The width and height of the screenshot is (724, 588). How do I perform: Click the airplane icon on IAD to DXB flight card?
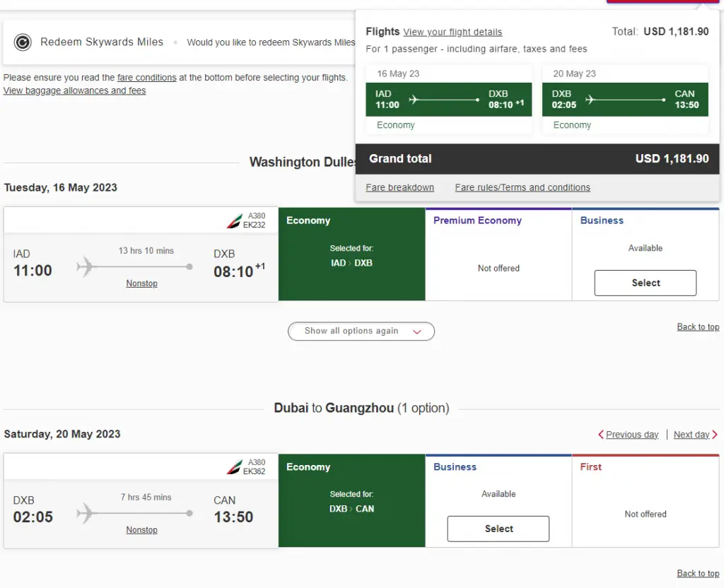[x=86, y=267]
